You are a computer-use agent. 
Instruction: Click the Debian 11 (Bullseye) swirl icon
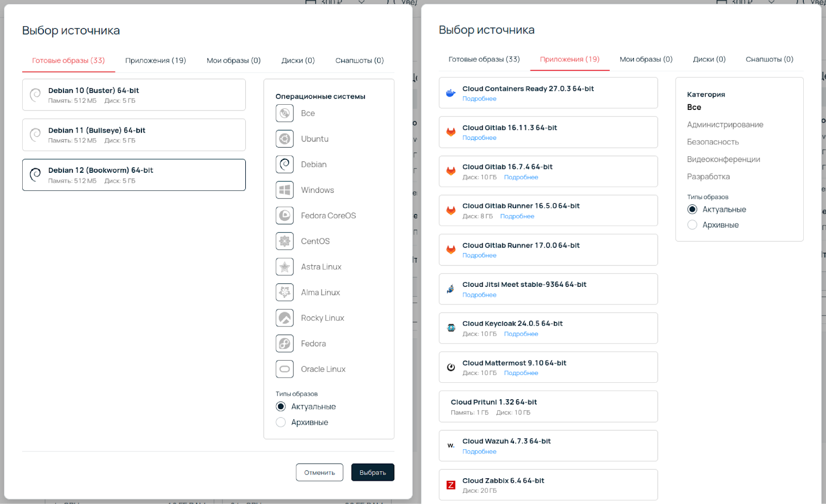click(35, 135)
